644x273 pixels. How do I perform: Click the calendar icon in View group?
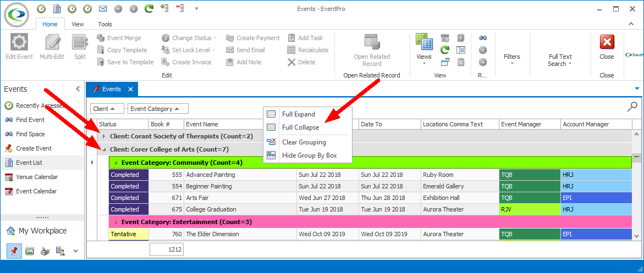tap(445, 38)
